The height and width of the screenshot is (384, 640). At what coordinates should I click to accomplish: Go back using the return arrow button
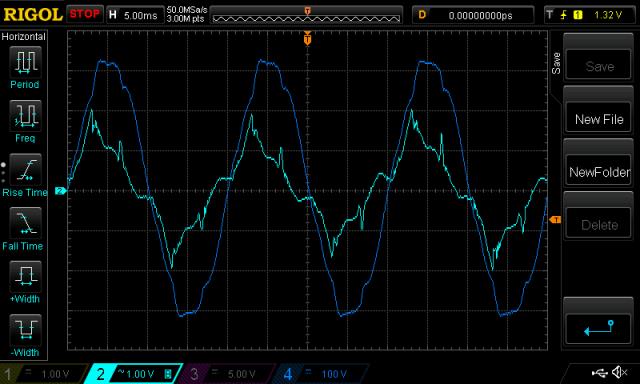[599, 328]
